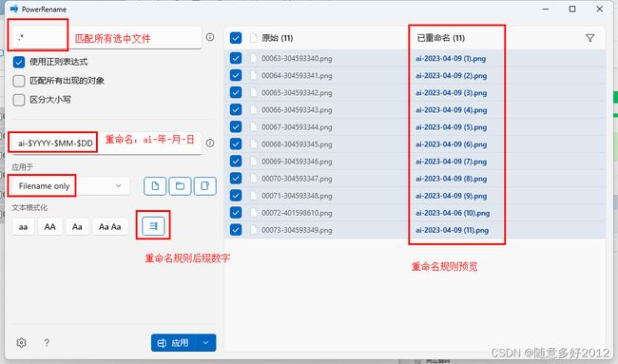Click the filter funnel icon
Screen dimensions: 618x364
(x=589, y=38)
